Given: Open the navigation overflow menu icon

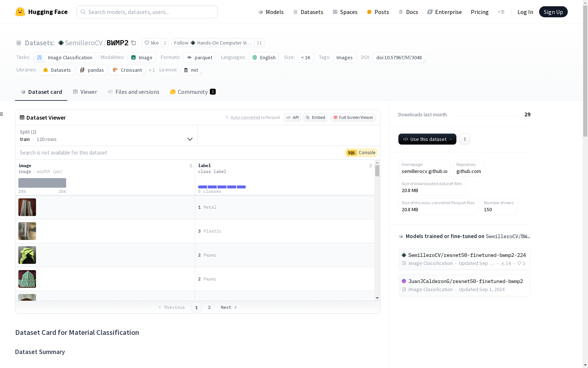Looking at the screenshot, I should 501,12.
